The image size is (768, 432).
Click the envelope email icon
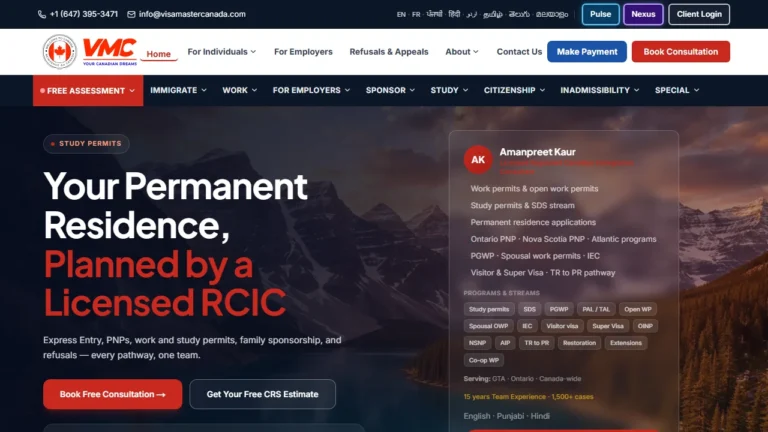[x=131, y=14]
